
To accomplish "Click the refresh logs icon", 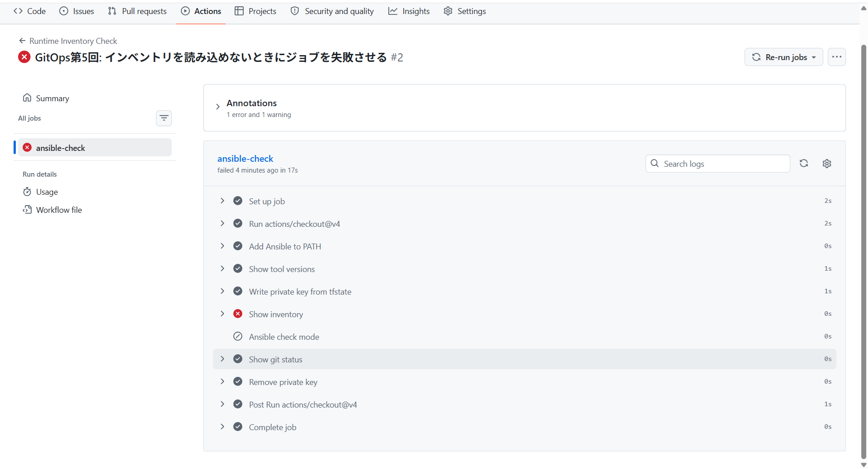I will point(804,164).
